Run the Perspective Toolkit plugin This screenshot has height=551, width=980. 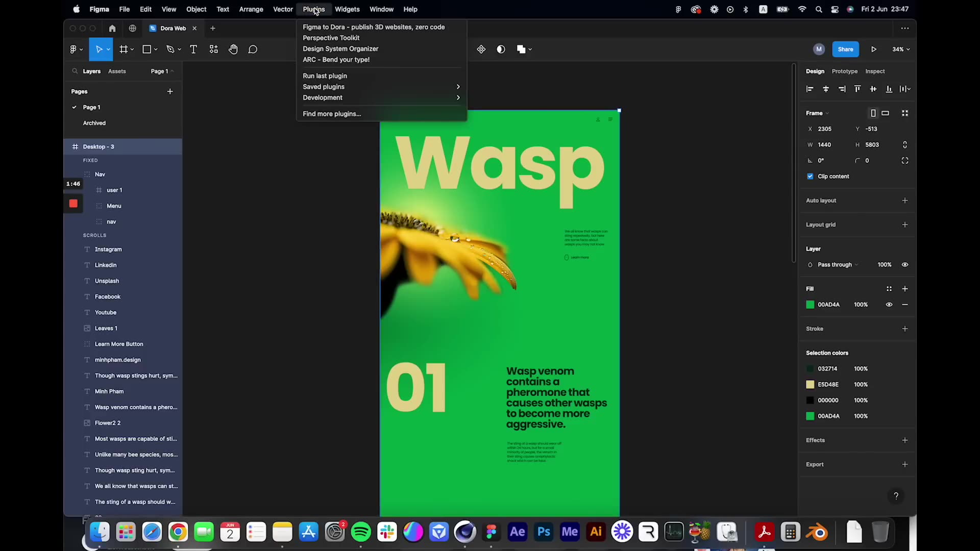point(331,38)
